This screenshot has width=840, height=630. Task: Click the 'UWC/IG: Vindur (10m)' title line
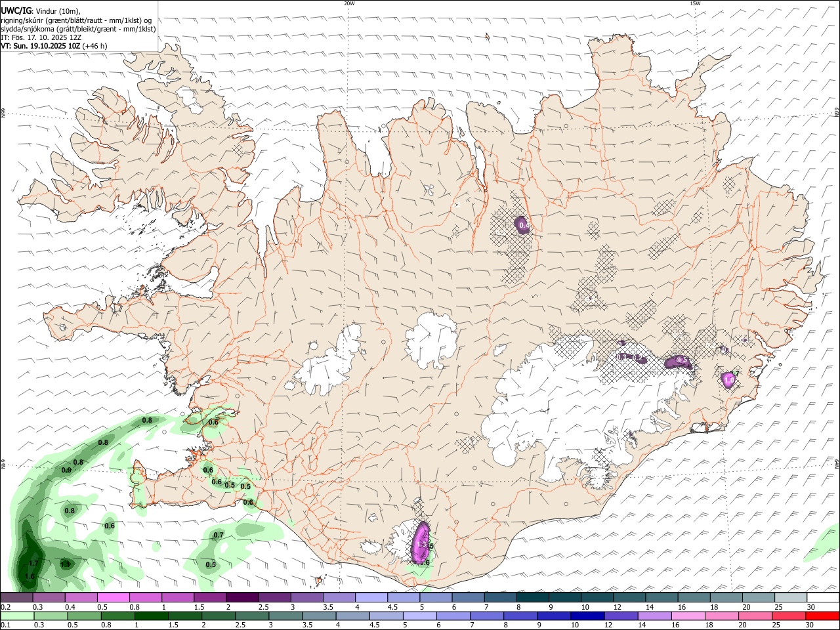41,10
